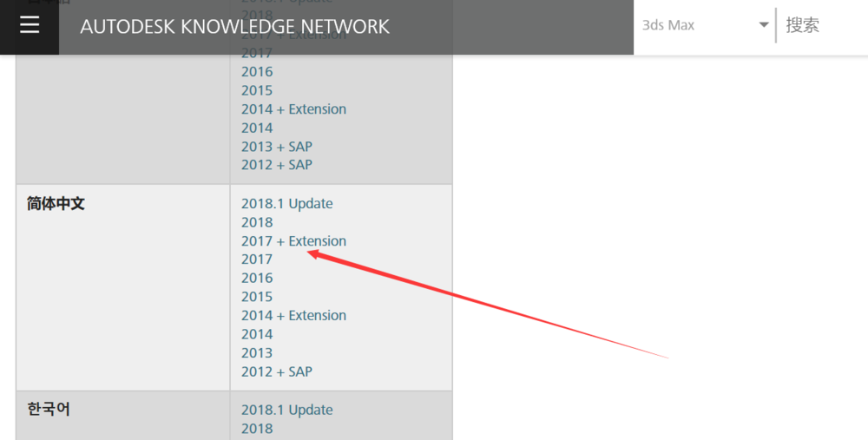Screen dimensions: 868x440
Task: Open 简体中文 2018.1 Update link
Action: (x=286, y=204)
